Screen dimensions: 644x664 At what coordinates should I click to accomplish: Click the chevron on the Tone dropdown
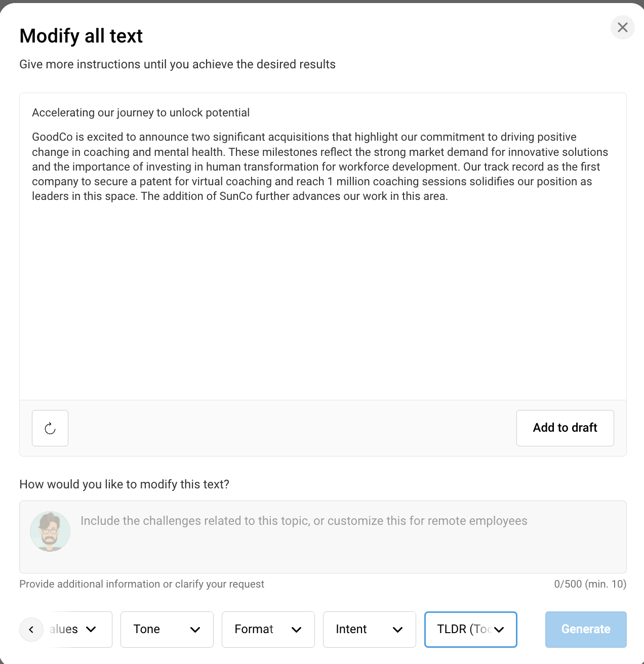[x=195, y=630]
